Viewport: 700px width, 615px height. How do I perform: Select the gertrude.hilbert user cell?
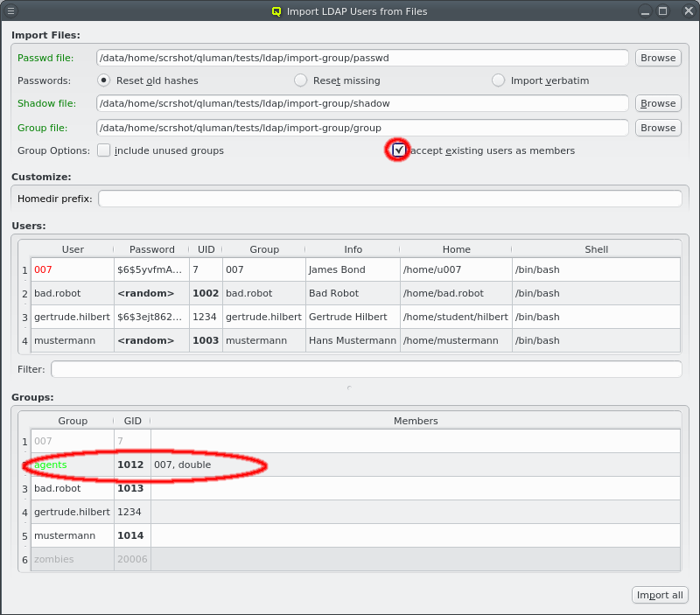[73, 317]
